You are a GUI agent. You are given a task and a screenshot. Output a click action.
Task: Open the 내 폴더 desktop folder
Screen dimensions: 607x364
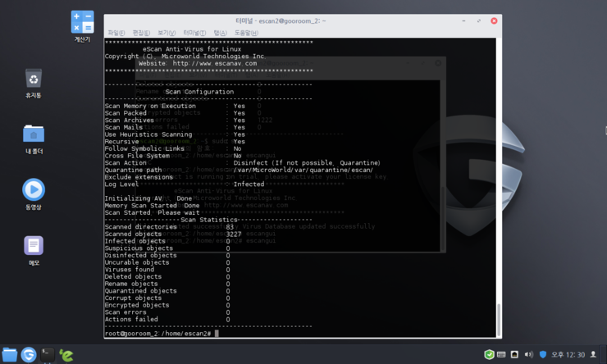[x=34, y=139]
